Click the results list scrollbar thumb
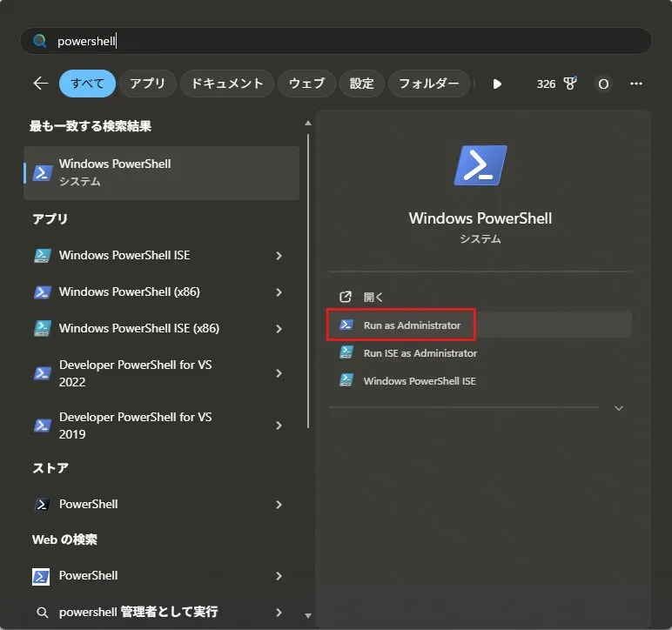This screenshot has height=630, width=672. 308,281
